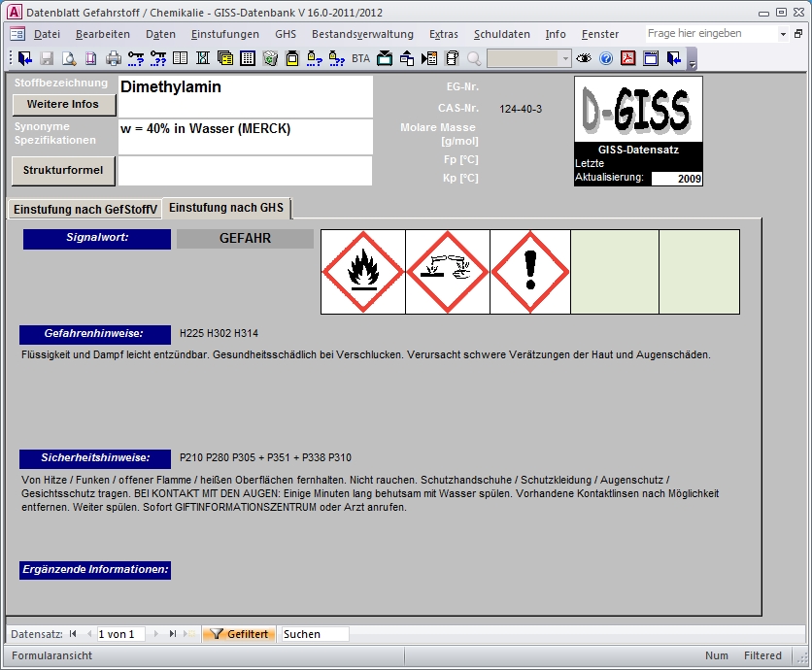Click the blue help question mark icon
This screenshot has height=670, width=812.
(x=606, y=58)
